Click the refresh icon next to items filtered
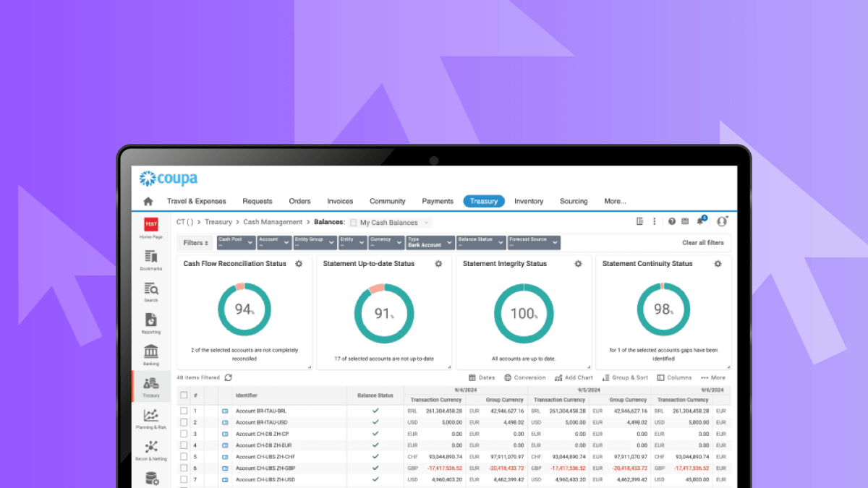This screenshot has width=868, height=488. (x=229, y=377)
